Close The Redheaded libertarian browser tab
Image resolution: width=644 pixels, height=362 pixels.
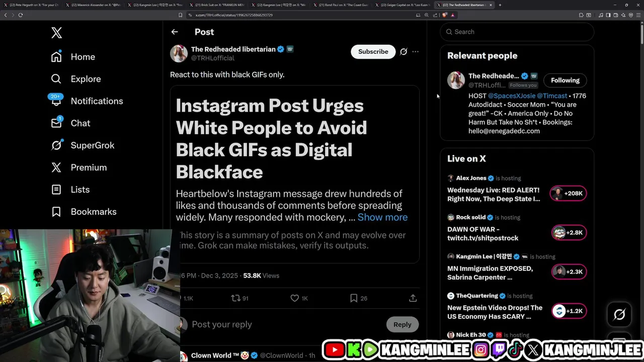[x=491, y=5]
